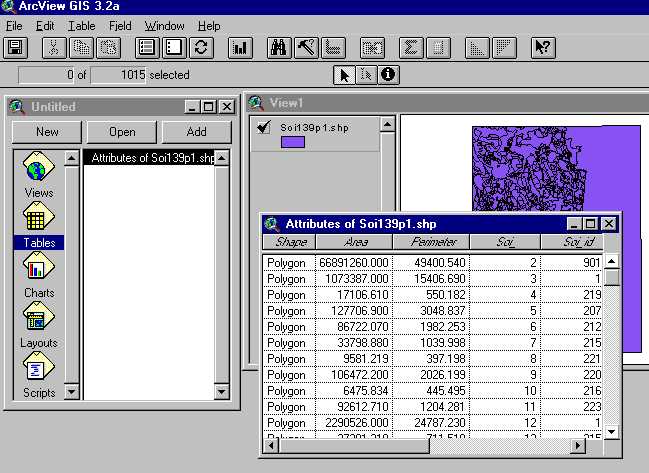Viewport: 649px width, 473px height.
Task: Click Perimeter cell 15406.690
Action: (x=431, y=279)
